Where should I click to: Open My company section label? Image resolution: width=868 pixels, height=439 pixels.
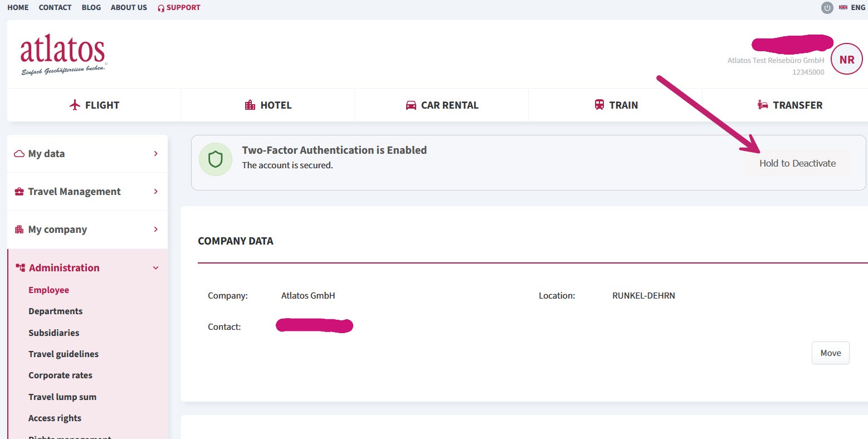[x=58, y=230]
